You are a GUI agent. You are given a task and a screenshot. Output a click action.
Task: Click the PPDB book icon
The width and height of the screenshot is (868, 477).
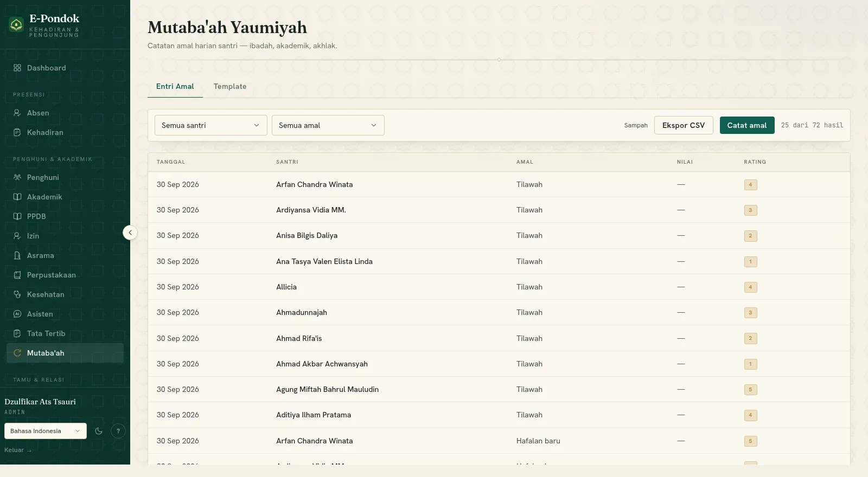17,216
